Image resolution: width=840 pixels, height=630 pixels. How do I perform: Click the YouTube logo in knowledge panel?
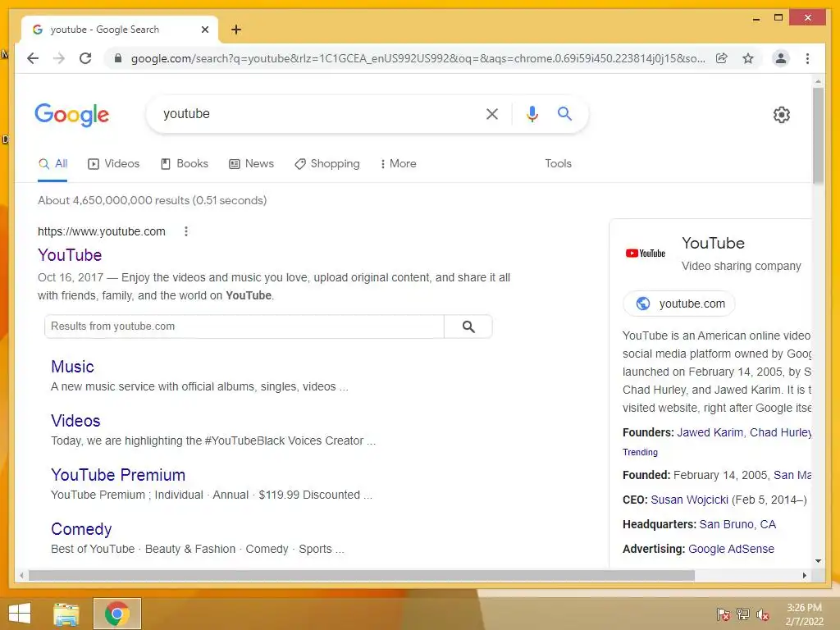tap(645, 253)
